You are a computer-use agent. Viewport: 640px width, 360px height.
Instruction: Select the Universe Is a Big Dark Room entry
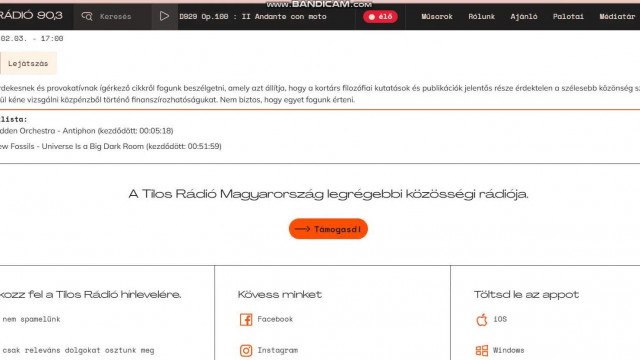click(111, 146)
